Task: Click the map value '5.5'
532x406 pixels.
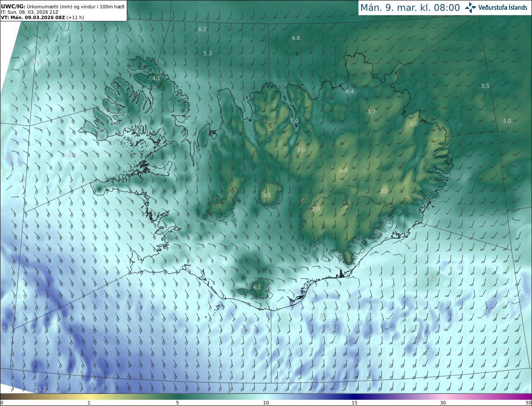Action: click(485, 86)
